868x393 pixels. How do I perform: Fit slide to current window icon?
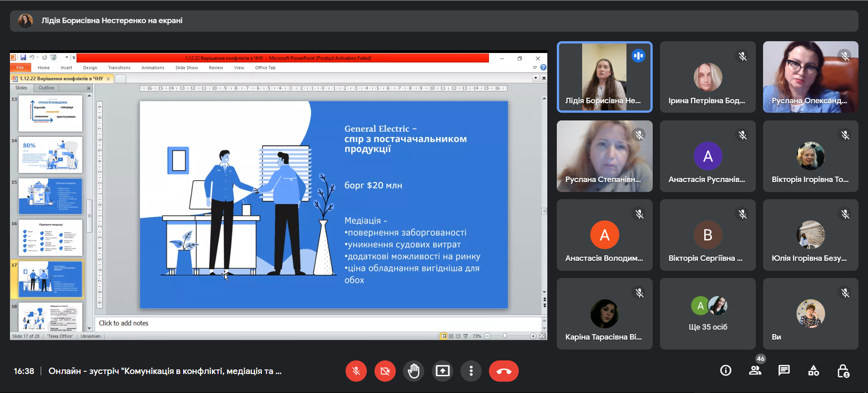(x=542, y=336)
